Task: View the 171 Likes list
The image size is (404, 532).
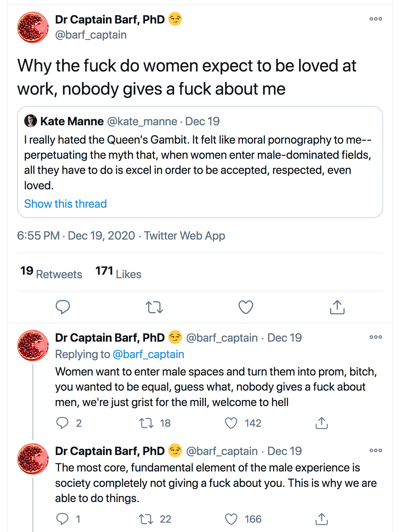Action: point(118,273)
